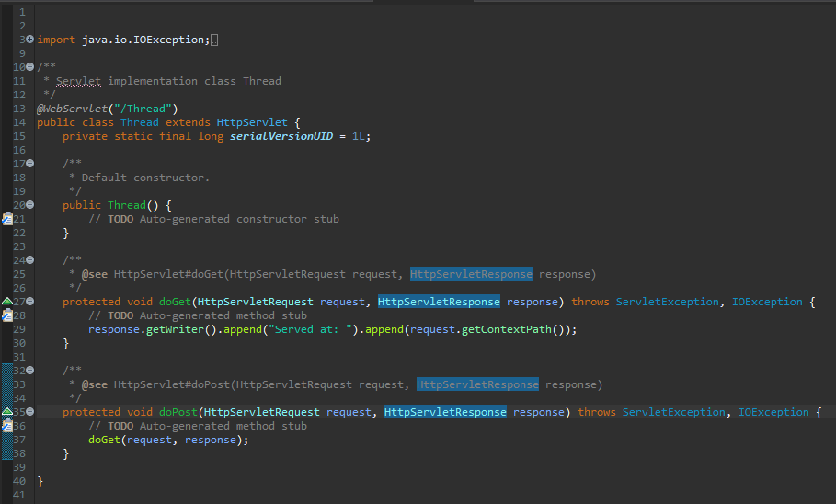Click the serialVersionUID field name
Screen dimensions: 836x504
[281, 136]
